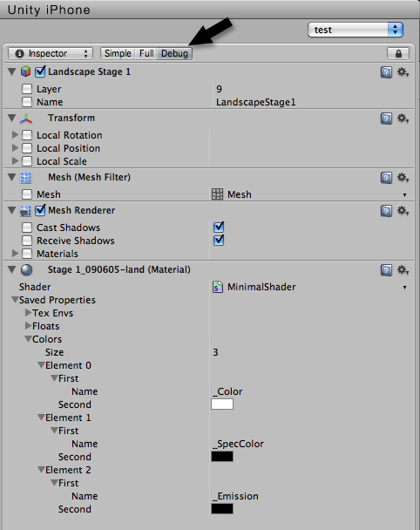The image size is (420, 530).
Task: Collapse the Mesh (Mesh Filter) component
Action: tap(12, 178)
